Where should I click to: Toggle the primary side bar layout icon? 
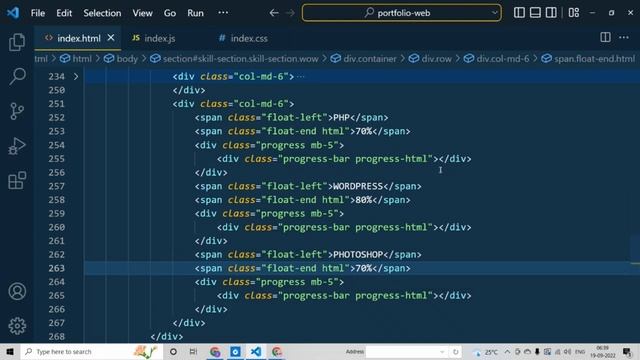519,13
